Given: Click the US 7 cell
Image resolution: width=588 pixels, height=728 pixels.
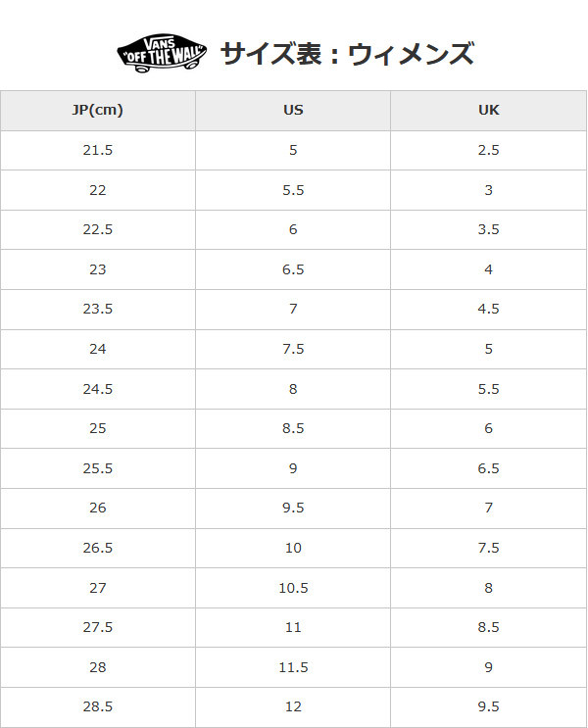Looking at the screenshot, I should (x=293, y=310).
